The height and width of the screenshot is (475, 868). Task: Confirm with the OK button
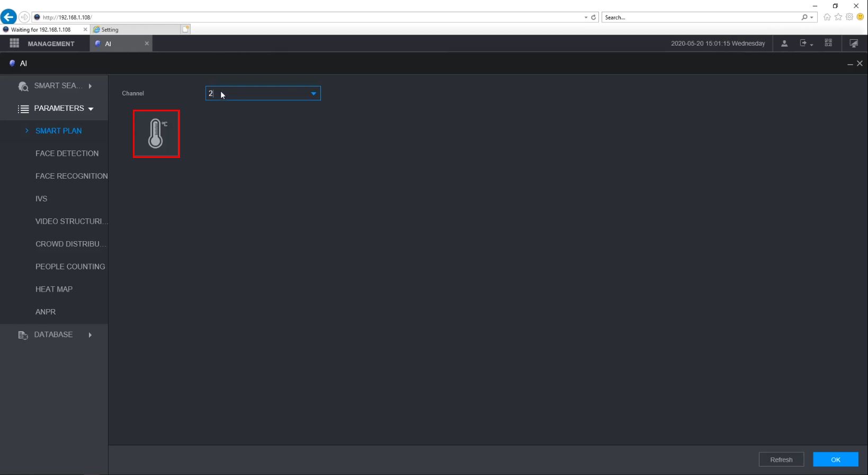coord(836,460)
